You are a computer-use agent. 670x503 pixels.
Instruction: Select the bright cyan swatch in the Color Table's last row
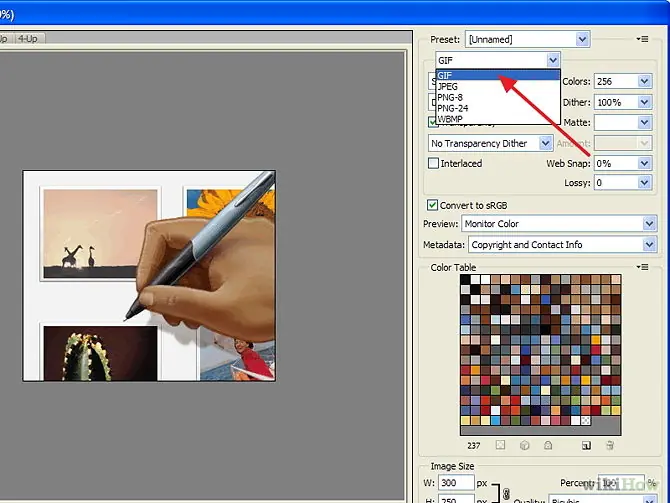[x=496, y=421]
